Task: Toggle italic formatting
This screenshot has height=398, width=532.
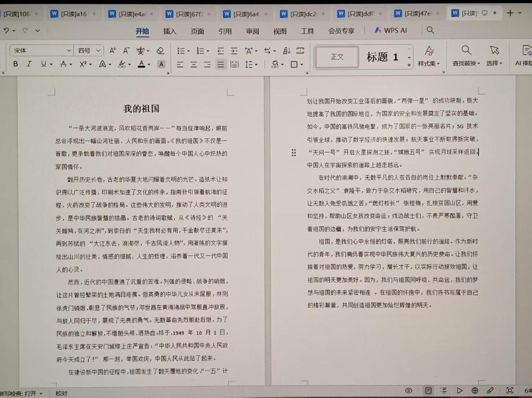Action: (x=29, y=64)
